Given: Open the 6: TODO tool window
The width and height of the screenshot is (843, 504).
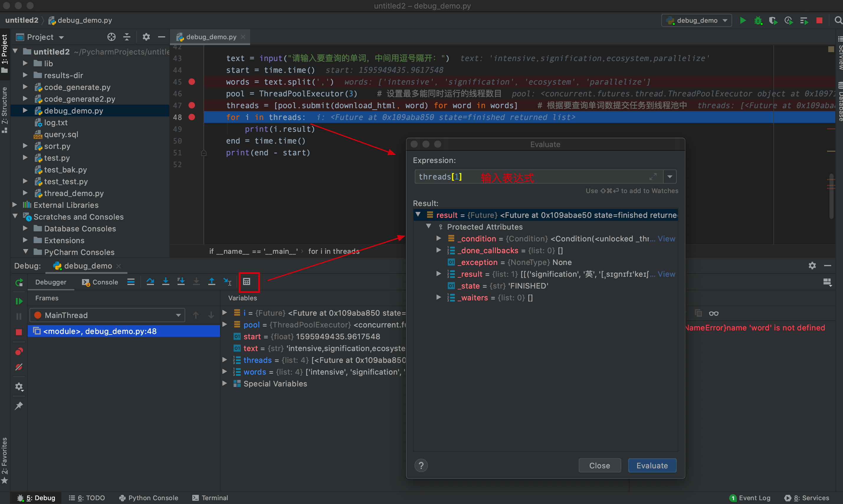Looking at the screenshot, I should (87, 498).
